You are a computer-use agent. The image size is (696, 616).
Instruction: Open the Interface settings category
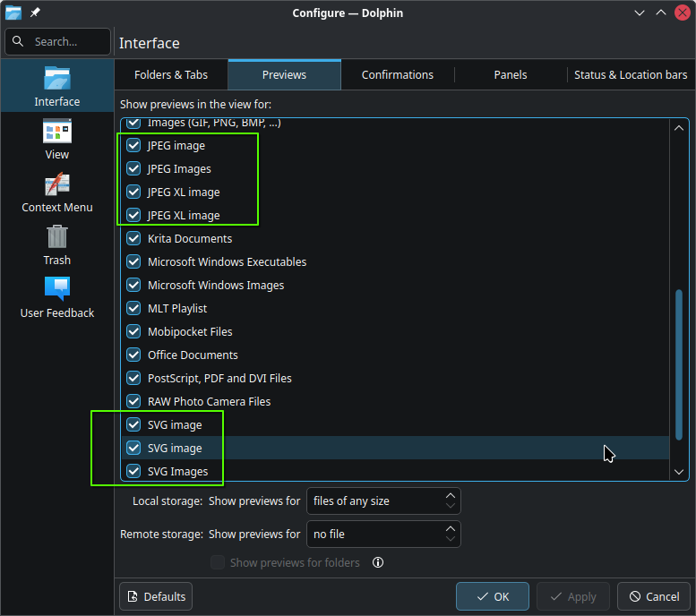click(56, 86)
